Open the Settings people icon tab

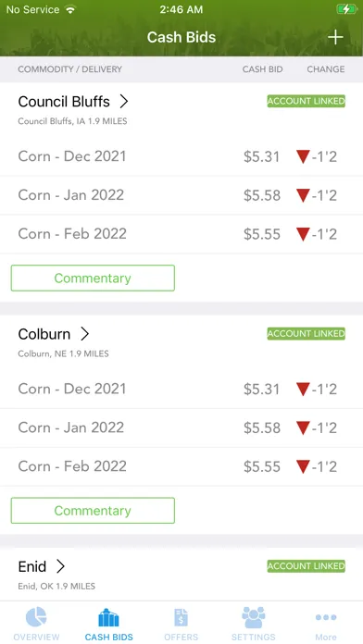tap(253, 617)
